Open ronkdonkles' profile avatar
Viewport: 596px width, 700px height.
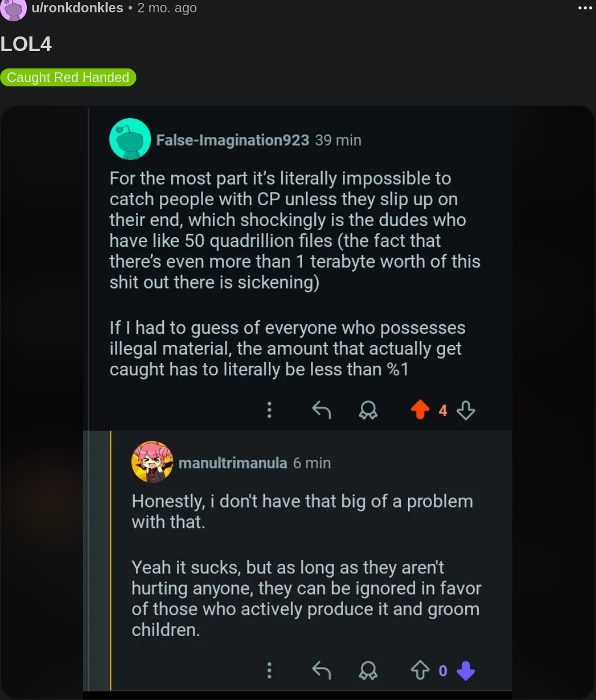[x=13, y=9]
